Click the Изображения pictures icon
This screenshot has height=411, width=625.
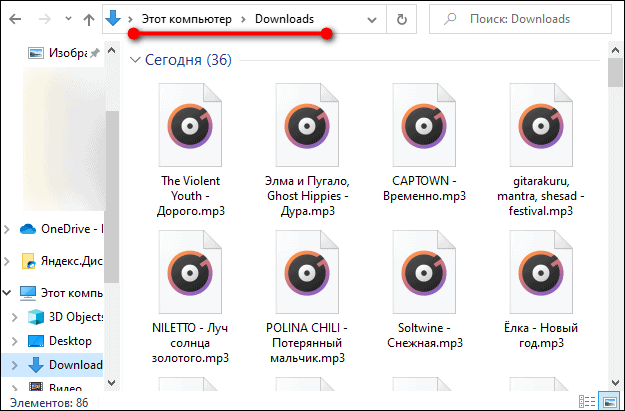(36, 53)
